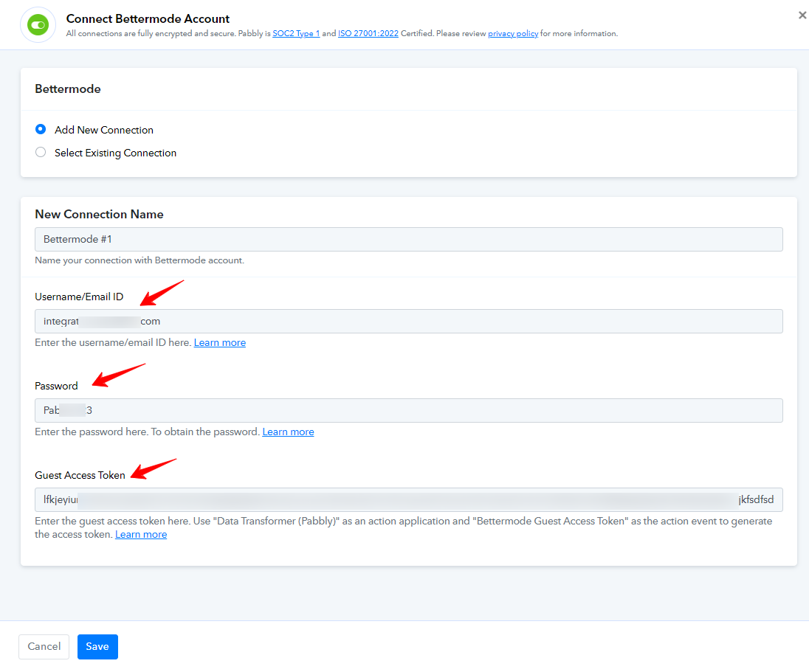Open Learn more link for guest access token
The height and width of the screenshot is (672, 809).
click(141, 534)
